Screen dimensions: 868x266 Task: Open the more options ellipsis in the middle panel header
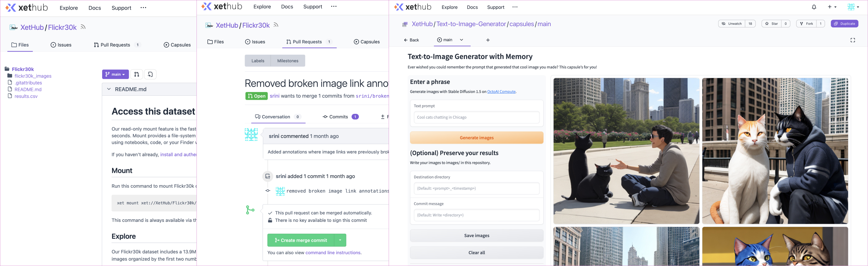(334, 7)
